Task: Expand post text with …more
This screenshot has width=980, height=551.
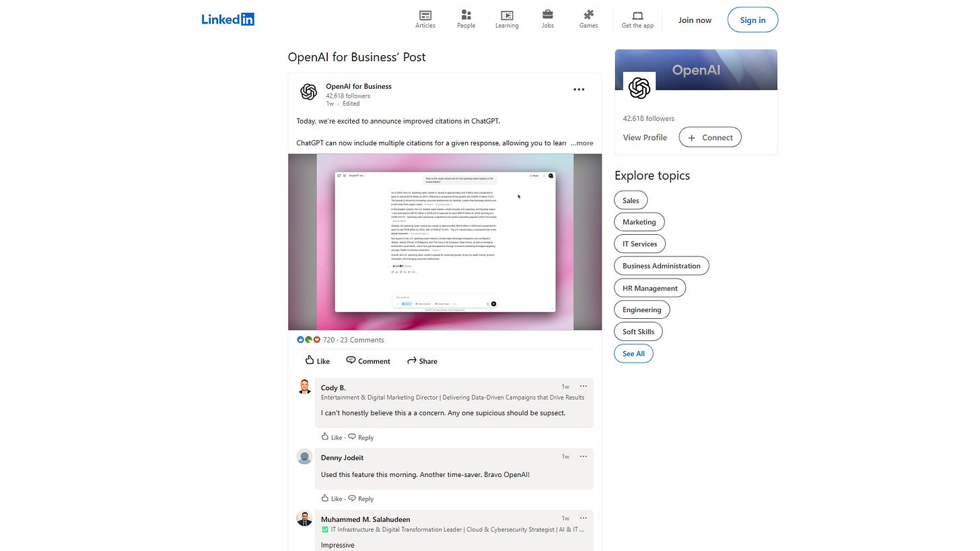Action: click(582, 143)
